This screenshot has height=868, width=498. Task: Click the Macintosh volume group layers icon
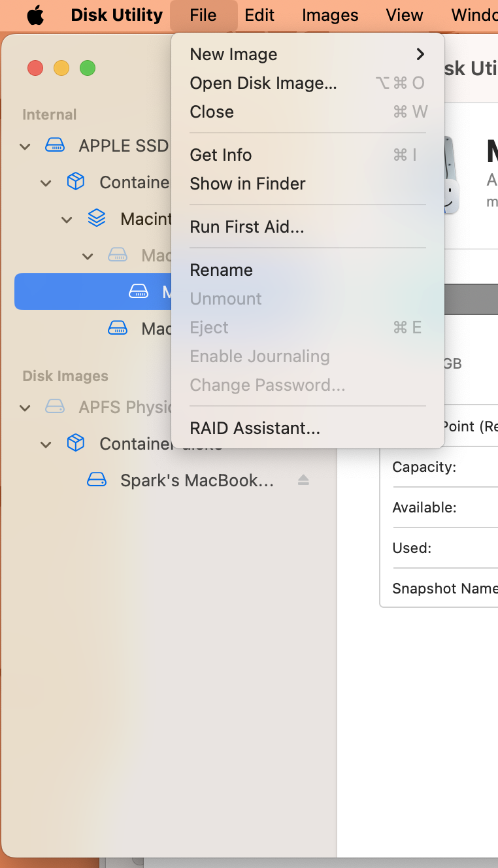(97, 219)
